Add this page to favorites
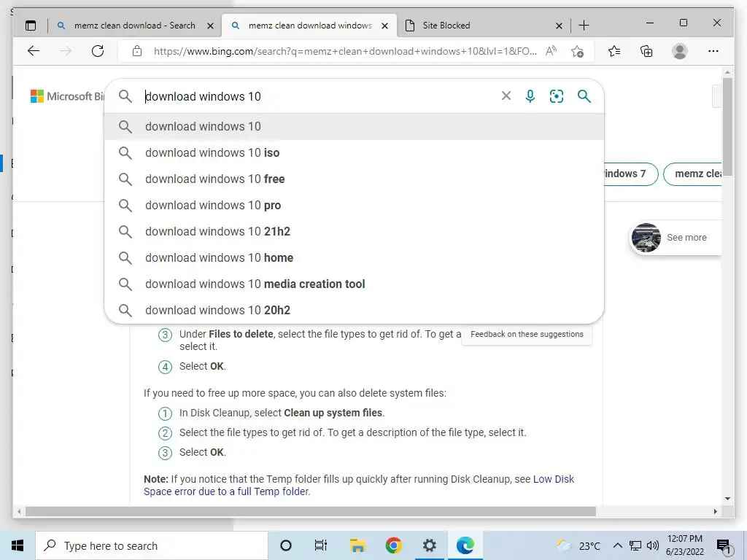 tap(578, 51)
